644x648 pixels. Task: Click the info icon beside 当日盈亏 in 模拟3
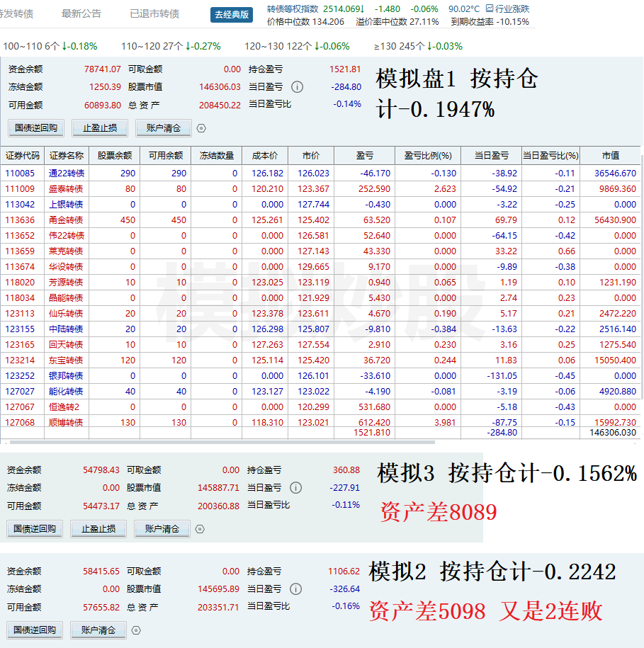[296, 488]
